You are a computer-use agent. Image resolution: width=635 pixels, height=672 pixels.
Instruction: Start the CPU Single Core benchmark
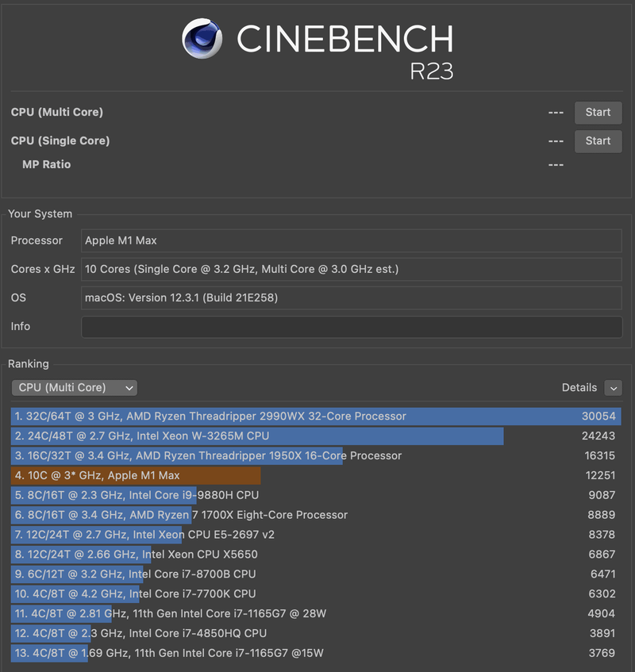pyautogui.click(x=598, y=141)
